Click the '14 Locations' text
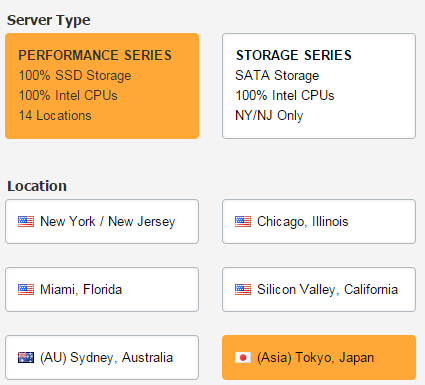This screenshot has height=385, width=425. coord(55,115)
